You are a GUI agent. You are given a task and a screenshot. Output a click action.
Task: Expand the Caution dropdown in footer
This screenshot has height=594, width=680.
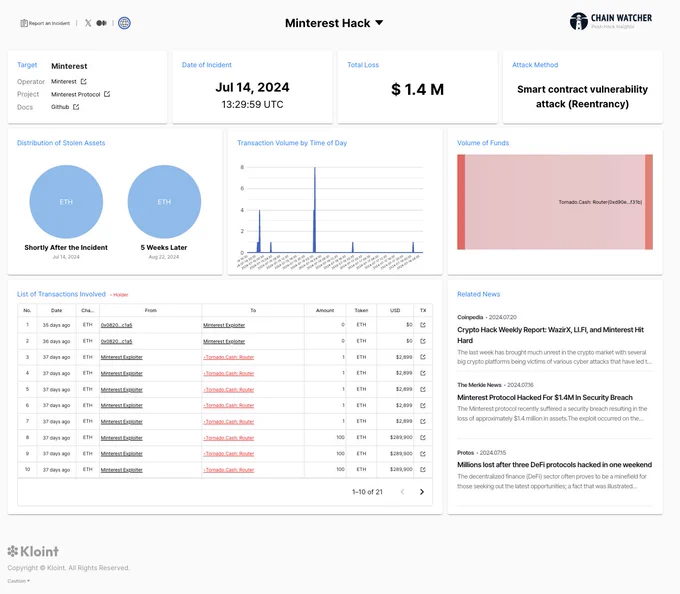(x=19, y=581)
